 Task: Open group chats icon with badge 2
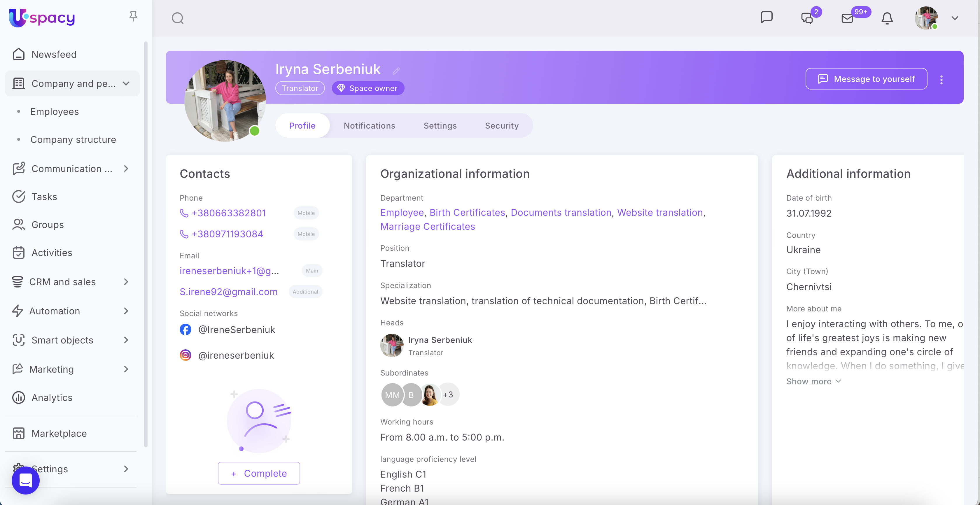[806, 18]
